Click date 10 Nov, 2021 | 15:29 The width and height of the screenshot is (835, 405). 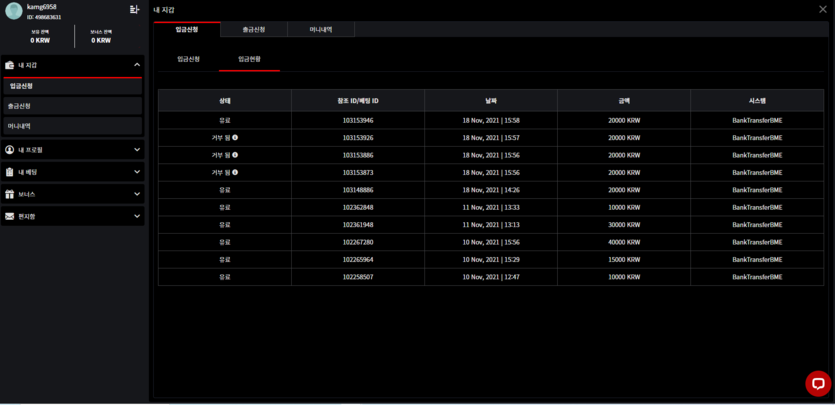pos(491,260)
